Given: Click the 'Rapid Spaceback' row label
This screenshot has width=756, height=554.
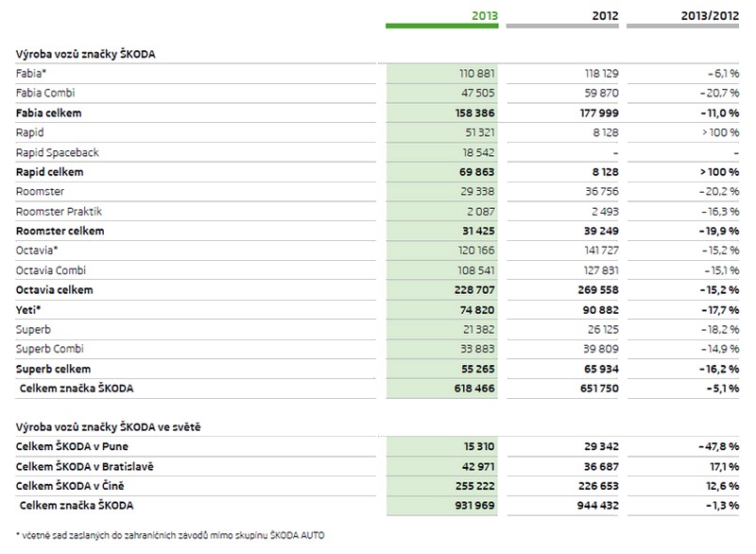Looking at the screenshot, I should click(x=57, y=152).
